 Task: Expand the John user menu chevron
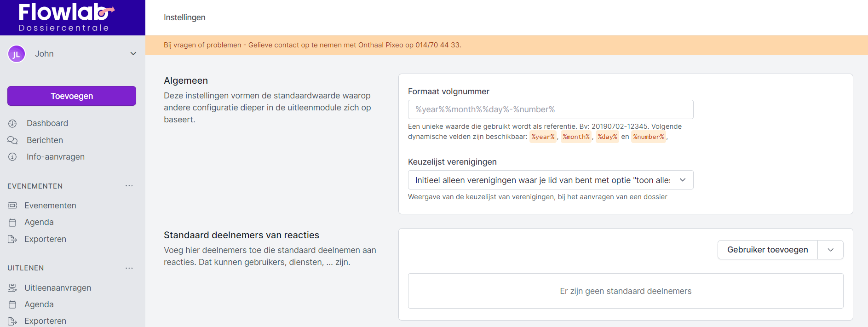(133, 54)
